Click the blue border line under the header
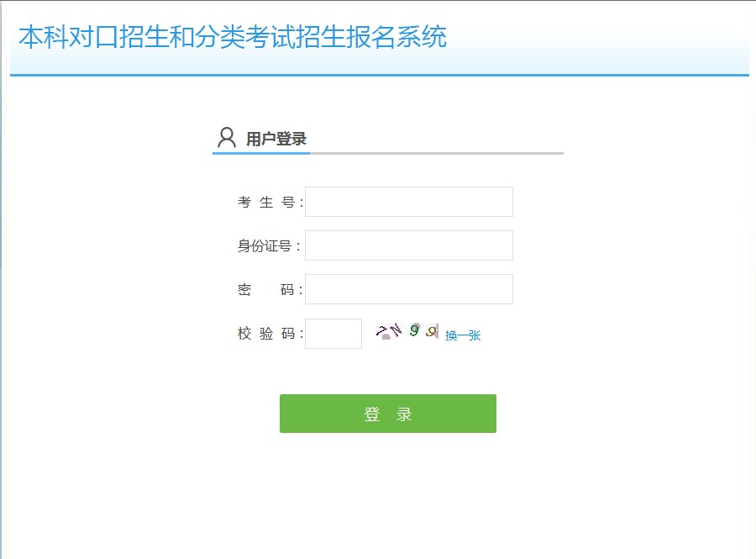Image resolution: width=756 pixels, height=559 pixels. click(378, 75)
